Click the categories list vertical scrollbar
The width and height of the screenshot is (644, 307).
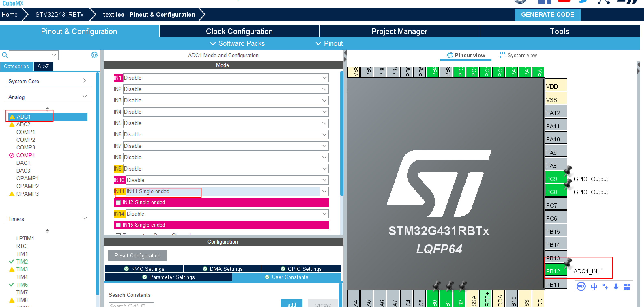[x=98, y=184]
